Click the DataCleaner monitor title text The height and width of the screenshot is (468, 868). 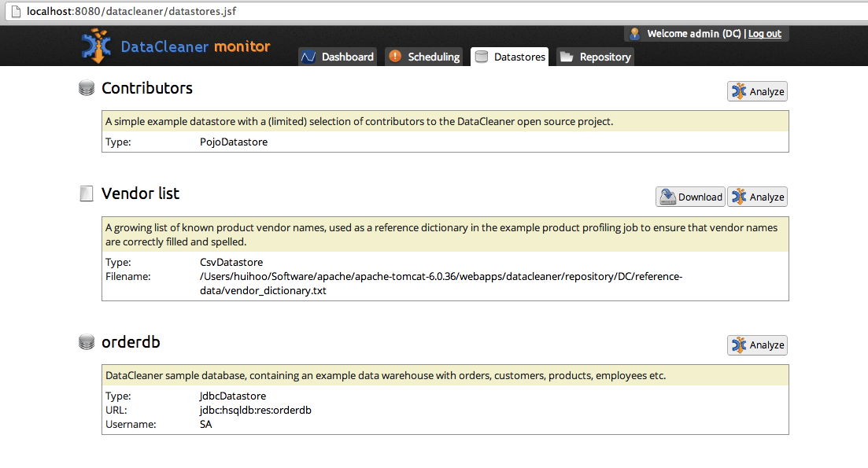coord(195,46)
